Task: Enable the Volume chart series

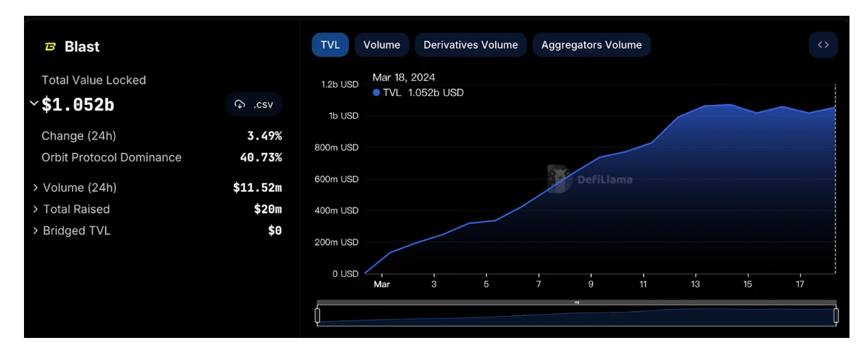Action: pos(381,45)
